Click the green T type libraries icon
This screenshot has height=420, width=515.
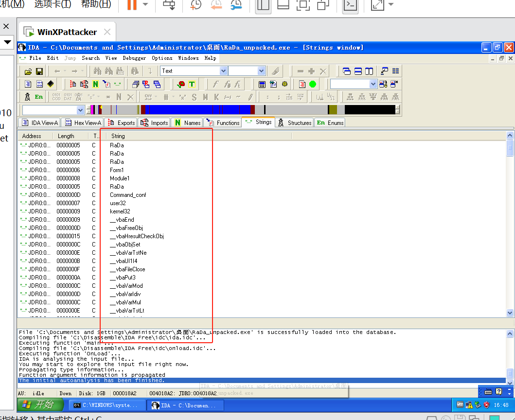[192, 84]
